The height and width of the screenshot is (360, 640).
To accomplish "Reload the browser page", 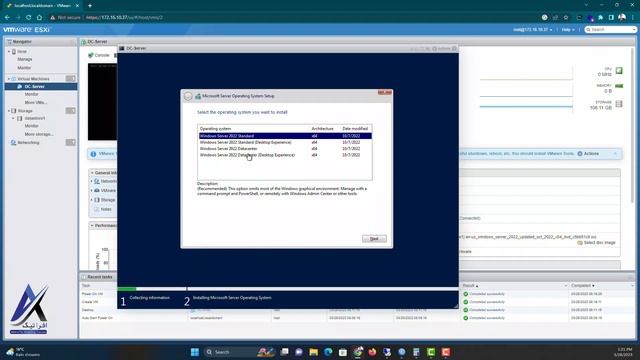I will click(29, 18).
